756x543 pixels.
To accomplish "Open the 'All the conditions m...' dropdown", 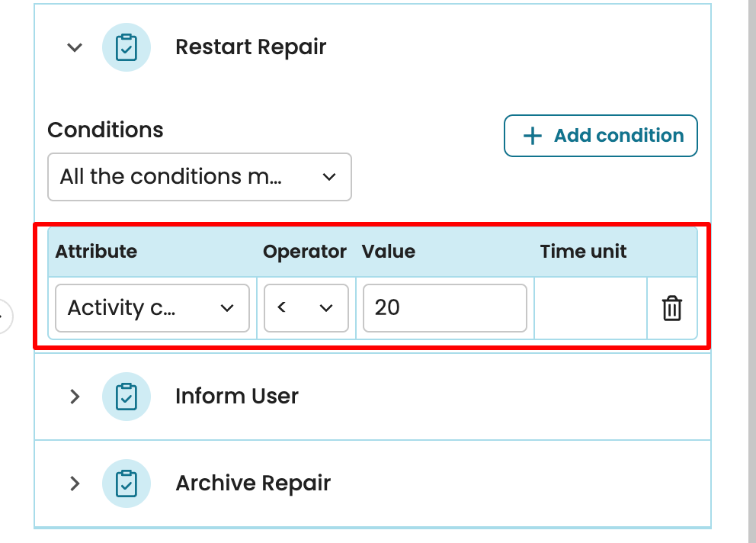I will pos(199,177).
